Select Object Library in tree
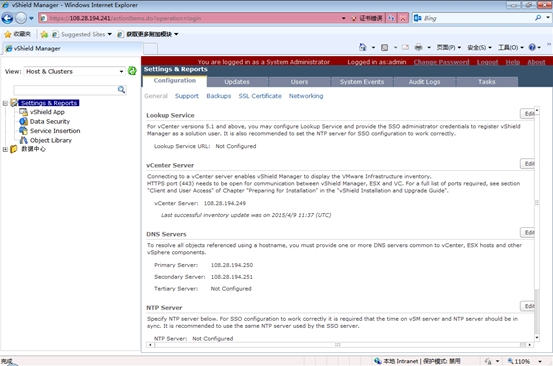553x366 pixels. pos(51,140)
